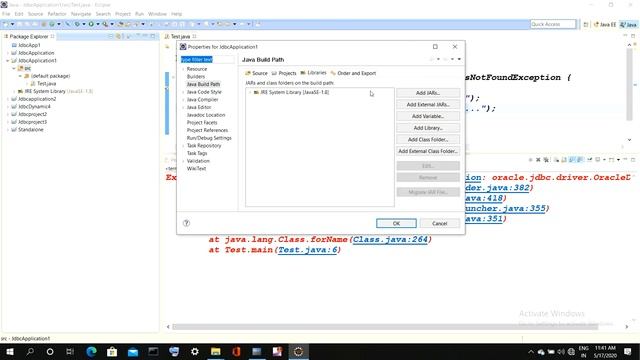Select Project Facets in properties tree
640x360 pixels.
[x=202, y=122]
